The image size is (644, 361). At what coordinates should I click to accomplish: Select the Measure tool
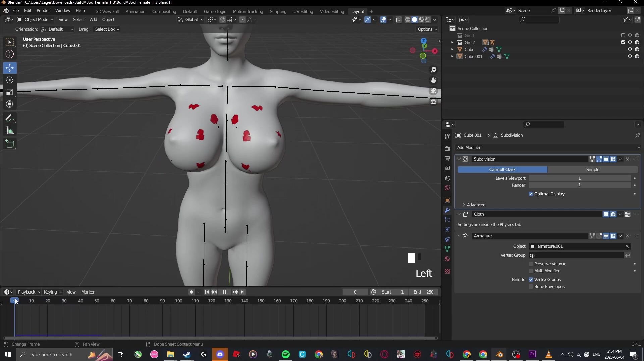(x=10, y=131)
